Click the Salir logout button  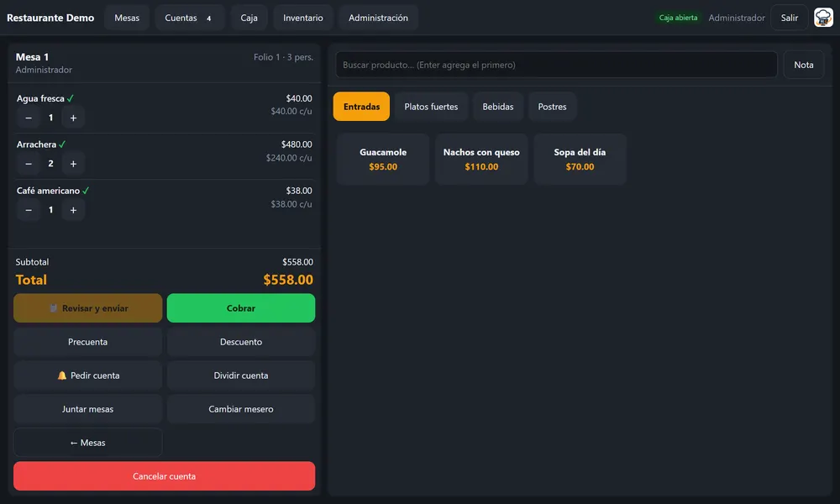point(789,18)
